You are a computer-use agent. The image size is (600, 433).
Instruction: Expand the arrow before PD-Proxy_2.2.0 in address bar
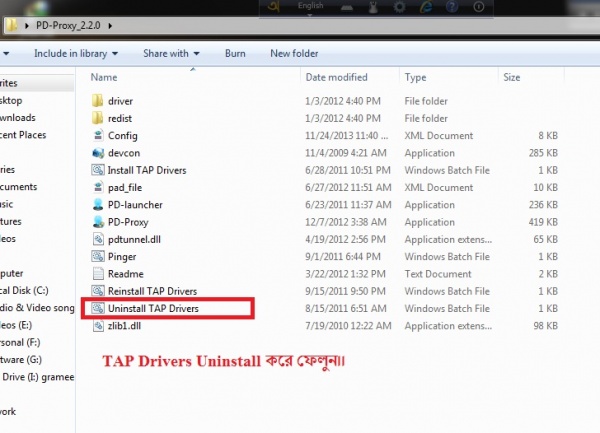pyautogui.click(x=27, y=26)
